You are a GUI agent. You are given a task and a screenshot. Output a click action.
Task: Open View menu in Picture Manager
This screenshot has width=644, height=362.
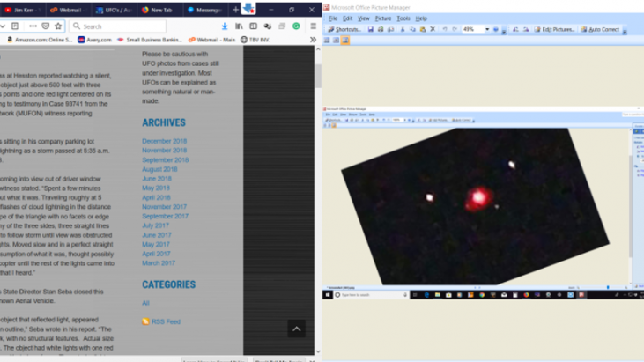click(x=364, y=18)
